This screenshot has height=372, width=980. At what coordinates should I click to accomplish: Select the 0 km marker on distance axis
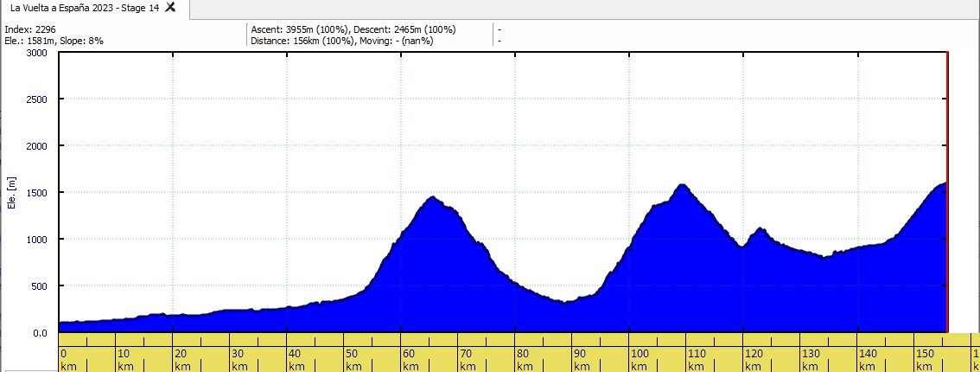(67, 360)
